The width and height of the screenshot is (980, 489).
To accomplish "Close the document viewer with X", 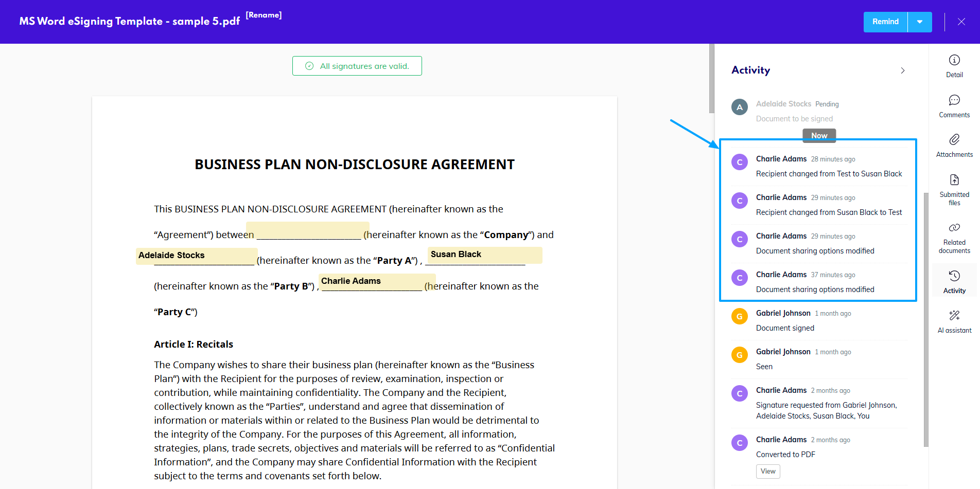I will pos(961,22).
